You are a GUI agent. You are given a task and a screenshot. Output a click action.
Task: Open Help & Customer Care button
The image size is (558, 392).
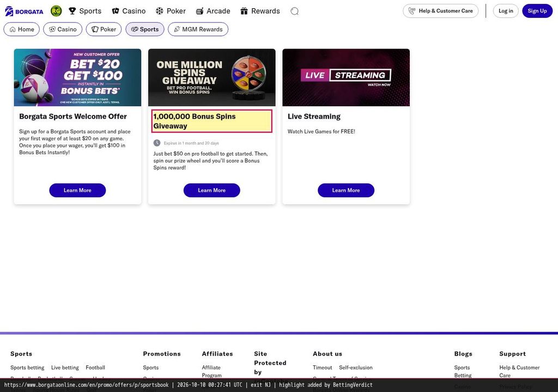(440, 11)
